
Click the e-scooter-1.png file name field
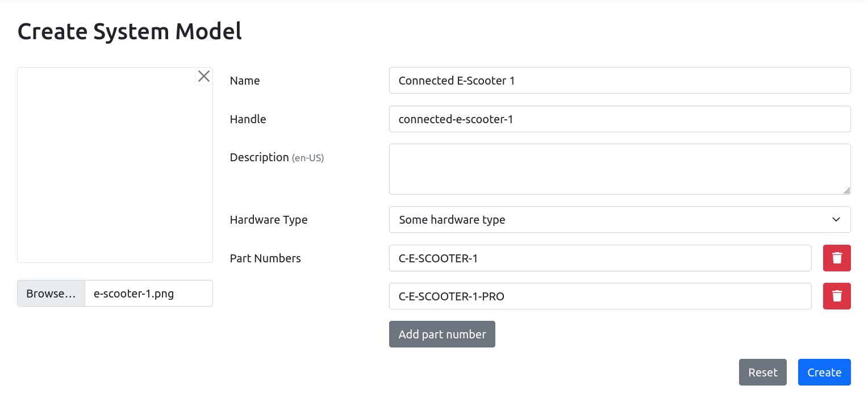(148, 293)
